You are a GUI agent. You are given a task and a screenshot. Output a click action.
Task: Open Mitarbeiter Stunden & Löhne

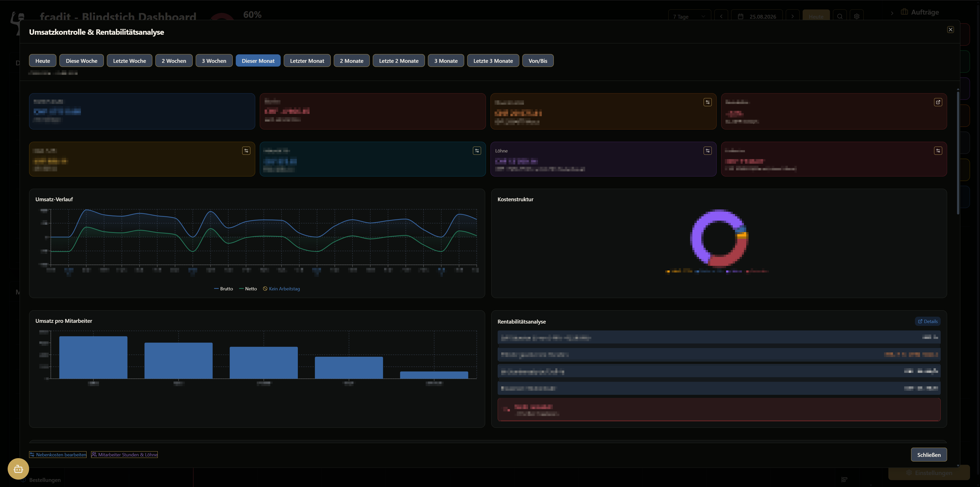[x=124, y=455]
